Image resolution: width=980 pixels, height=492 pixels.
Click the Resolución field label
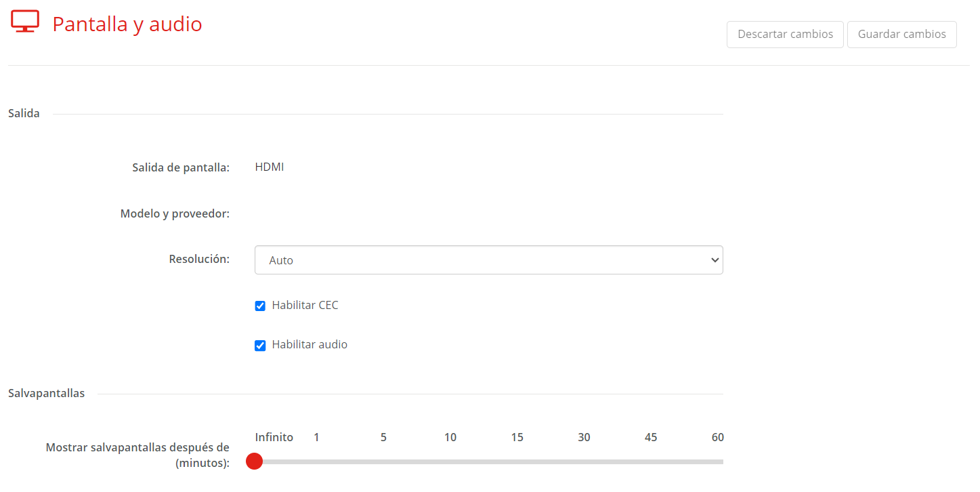[199, 259]
